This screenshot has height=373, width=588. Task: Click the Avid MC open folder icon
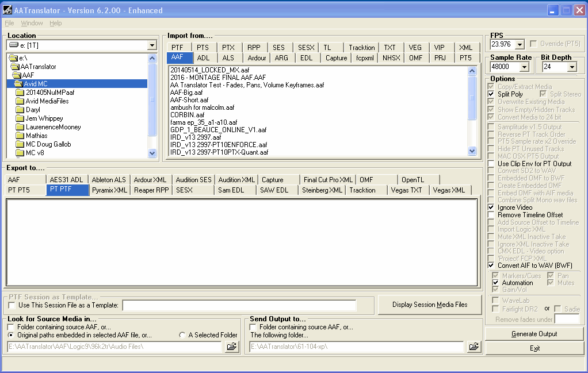[19, 84]
